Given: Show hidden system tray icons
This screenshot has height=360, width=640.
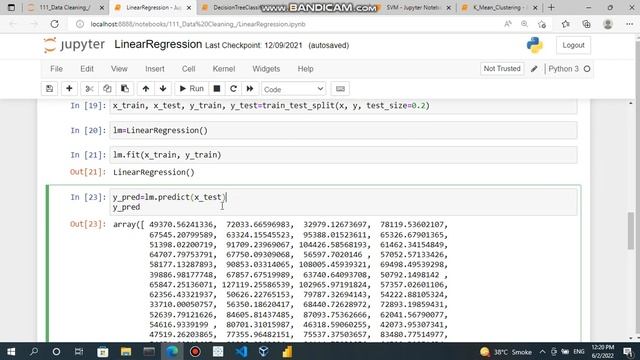Looking at the screenshot, I should click(x=542, y=351).
